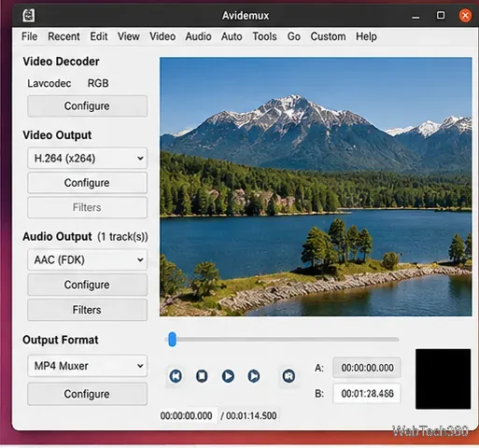Screen dimensions: 479x448
Task: Configure the Video Output codec
Action: point(87,183)
